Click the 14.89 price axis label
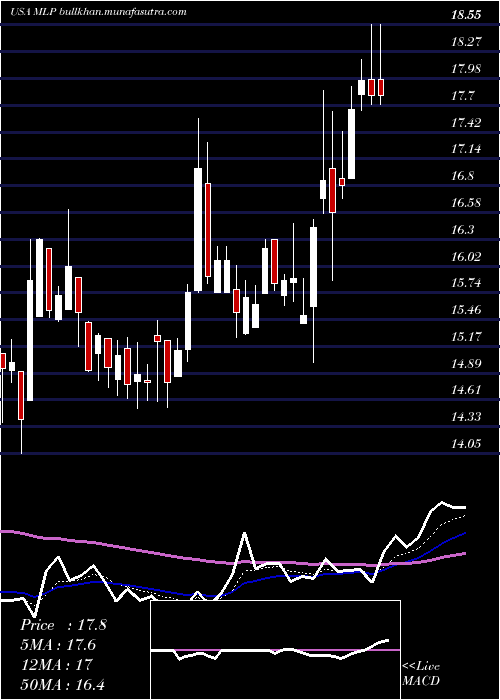The width and height of the screenshot is (500, 700). point(466,363)
